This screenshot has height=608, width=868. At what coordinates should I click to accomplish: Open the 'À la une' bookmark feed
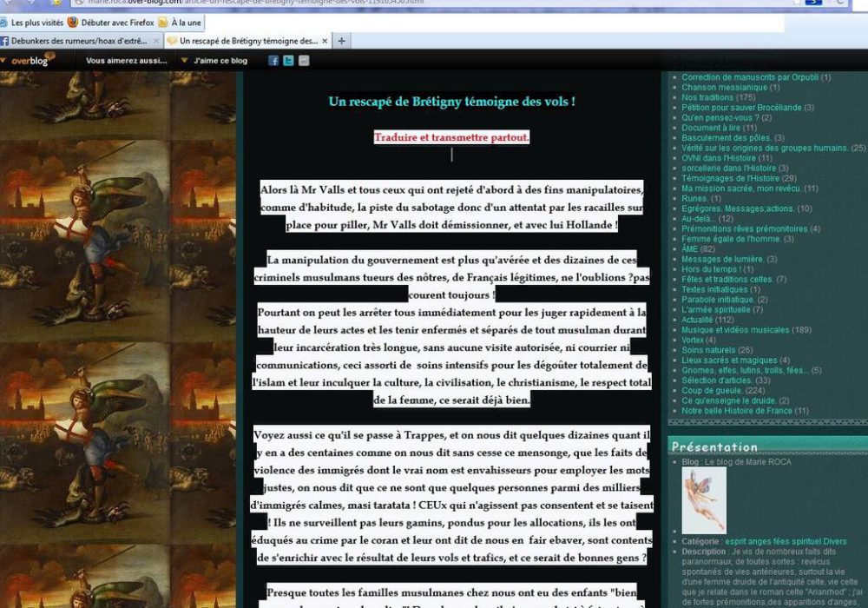click(x=180, y=23)
